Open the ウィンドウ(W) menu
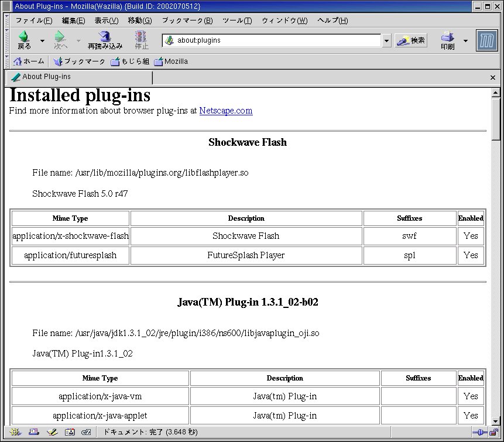Viewport: 504px width, 442px height. click(x=284, y=20)
